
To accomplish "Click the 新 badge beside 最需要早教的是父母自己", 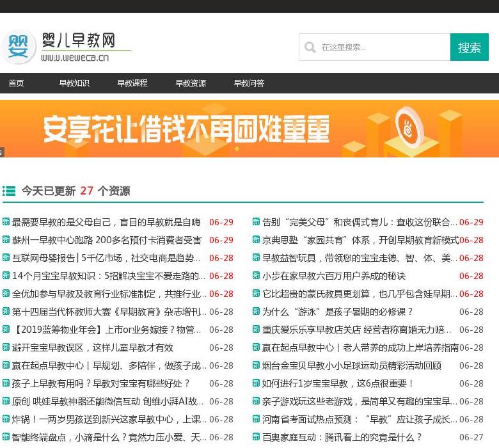I will click(6, 221).
